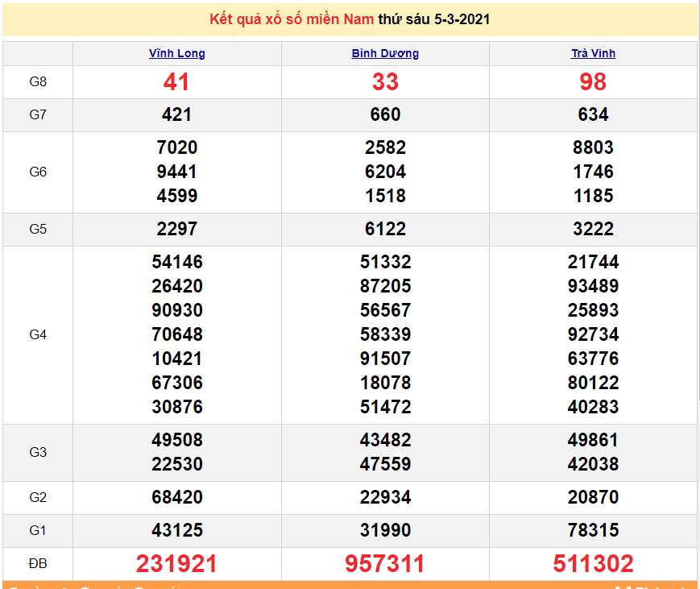Select the red G8 number 33

point(385,81)
